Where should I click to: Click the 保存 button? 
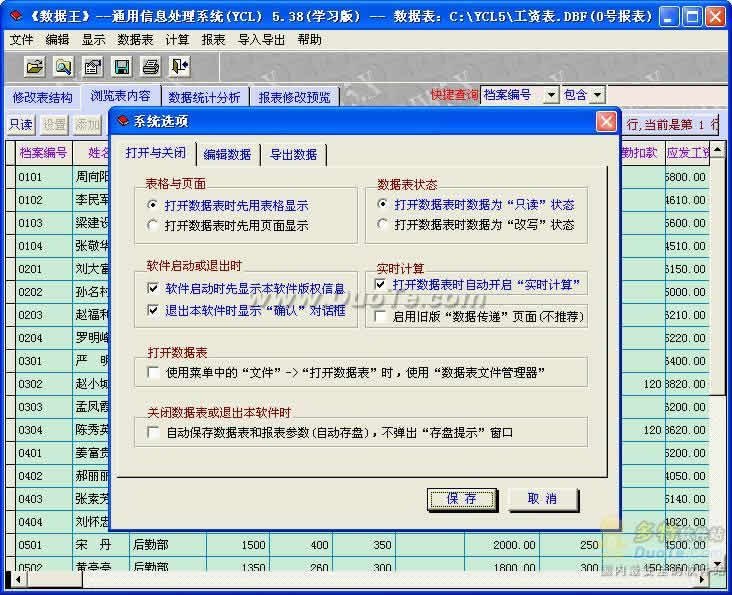[462, 498]
